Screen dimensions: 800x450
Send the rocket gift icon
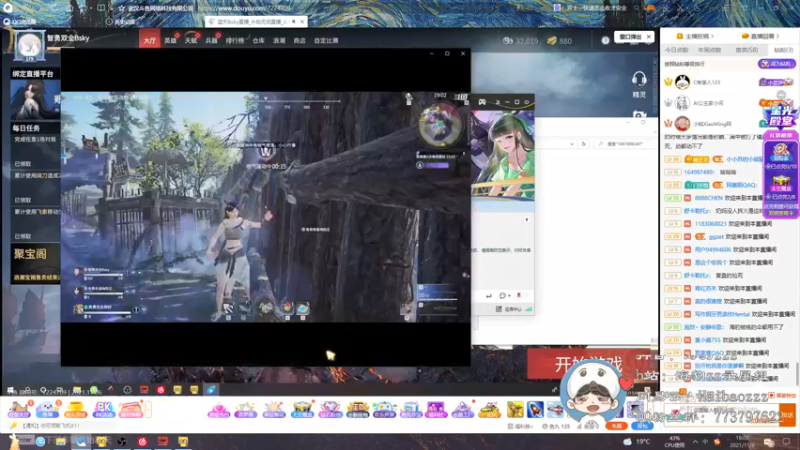tap(535, 409)
